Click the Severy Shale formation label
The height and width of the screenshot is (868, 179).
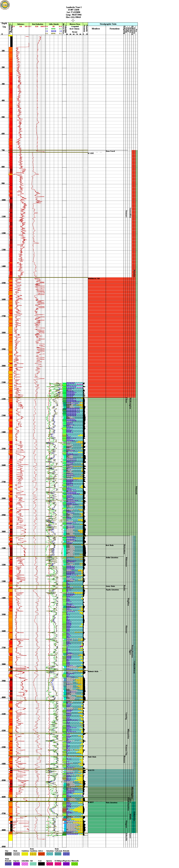[x=110, y=586]
